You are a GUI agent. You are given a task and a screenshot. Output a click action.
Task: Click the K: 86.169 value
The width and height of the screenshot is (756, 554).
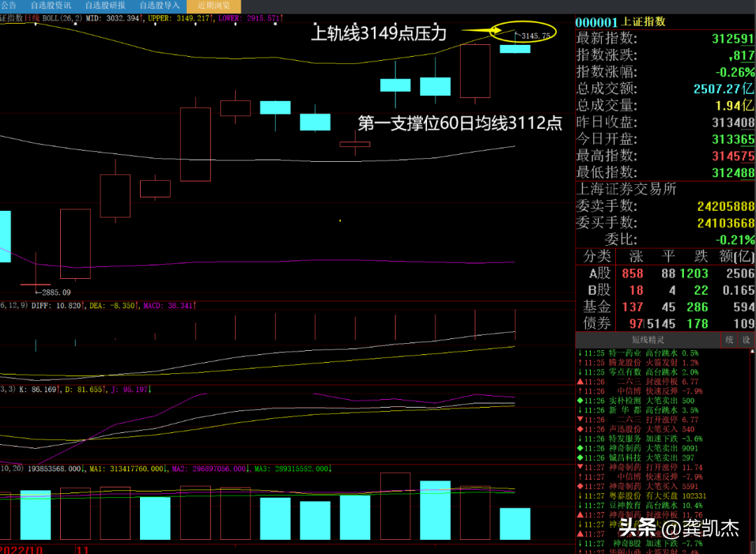41,389
